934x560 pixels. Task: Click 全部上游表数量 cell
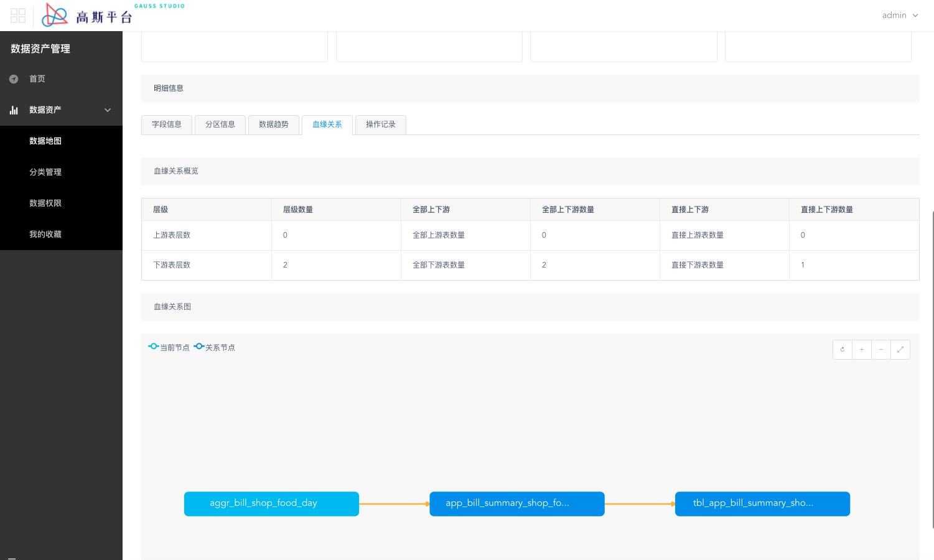point(465,235)
